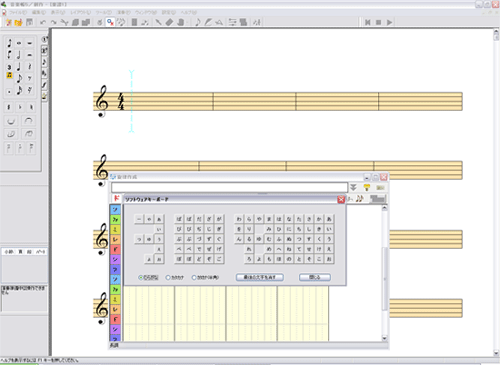Click the melody window scrollbar up arrow
Screen dimensions: 500x365
(x=384, y=208)
